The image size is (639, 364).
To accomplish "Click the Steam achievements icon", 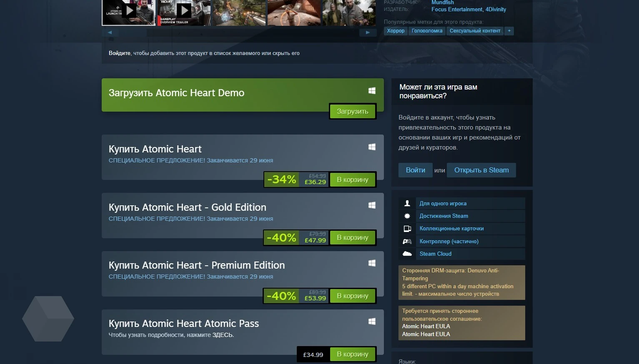I will tap(407, 216).
